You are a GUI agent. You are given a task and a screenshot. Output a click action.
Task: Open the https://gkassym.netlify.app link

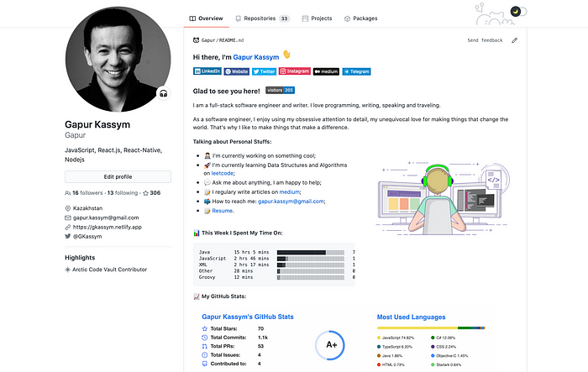tap(108, 227)
